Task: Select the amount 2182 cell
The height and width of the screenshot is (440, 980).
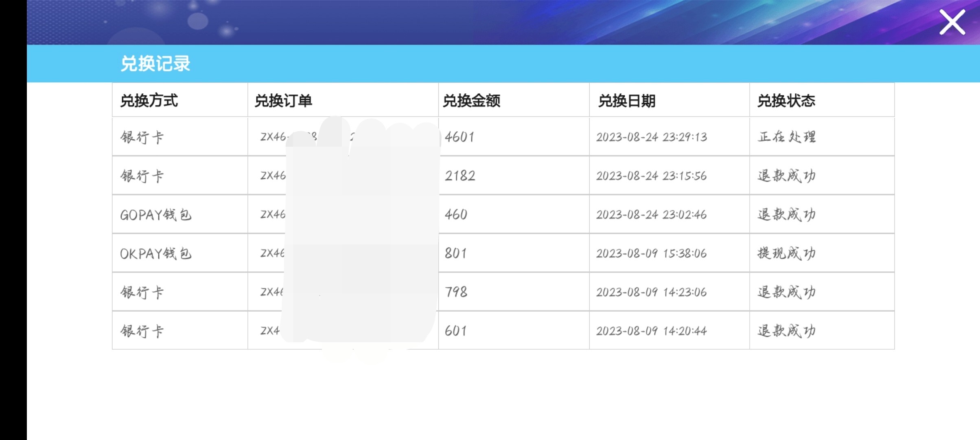Action: click(460, 176)
